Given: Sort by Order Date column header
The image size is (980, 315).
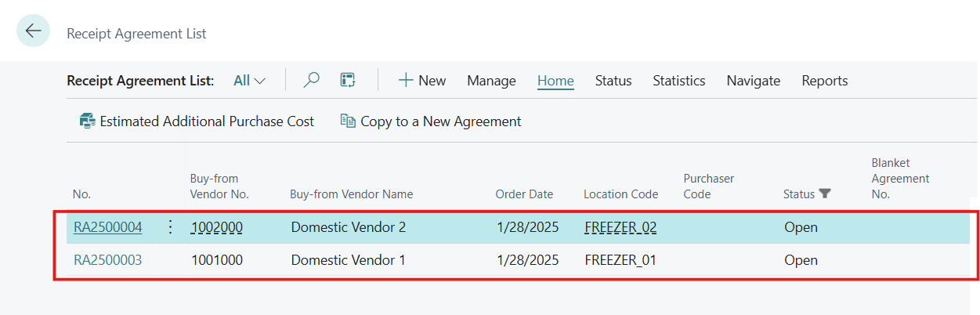Looking at the screenshot, I should 524,194.
